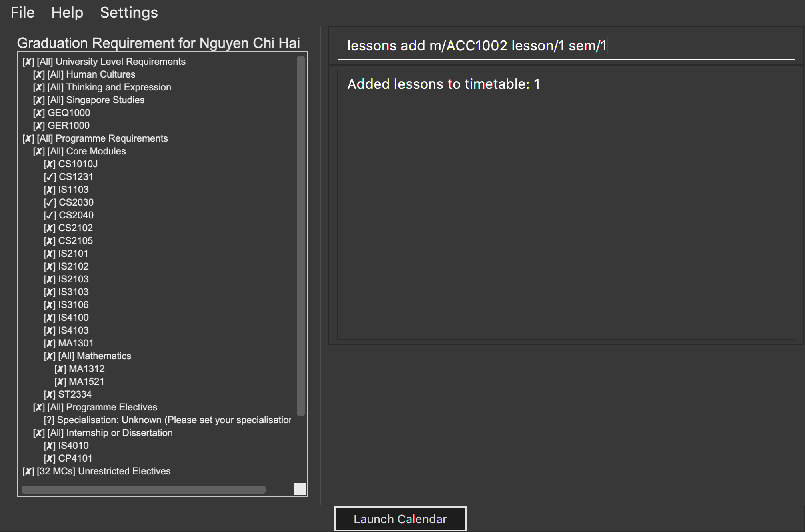Click the horizontal scrollbar under requirements list

coord(143,490)
